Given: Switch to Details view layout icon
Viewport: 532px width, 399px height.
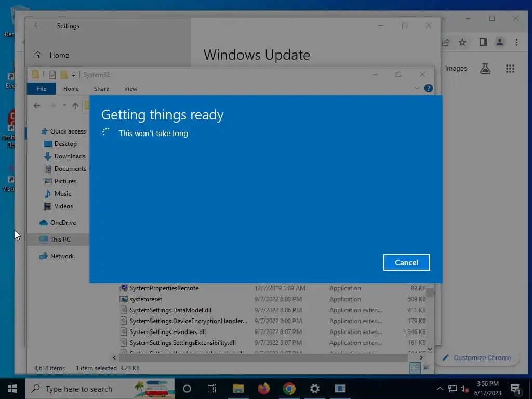Looking at the screenshot, I should coord(415,368).
